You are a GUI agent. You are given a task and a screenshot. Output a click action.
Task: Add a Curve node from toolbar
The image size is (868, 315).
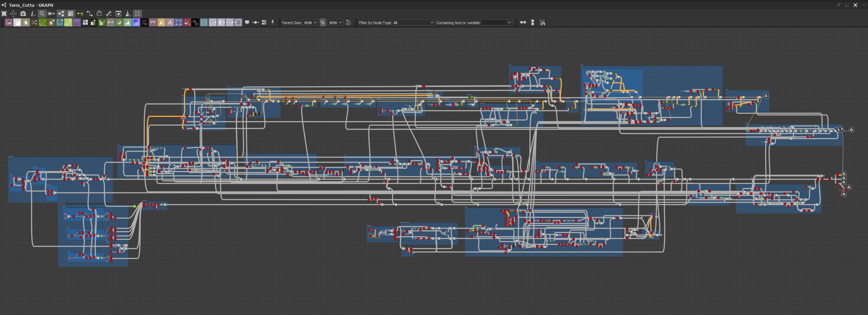pos(43,23)
